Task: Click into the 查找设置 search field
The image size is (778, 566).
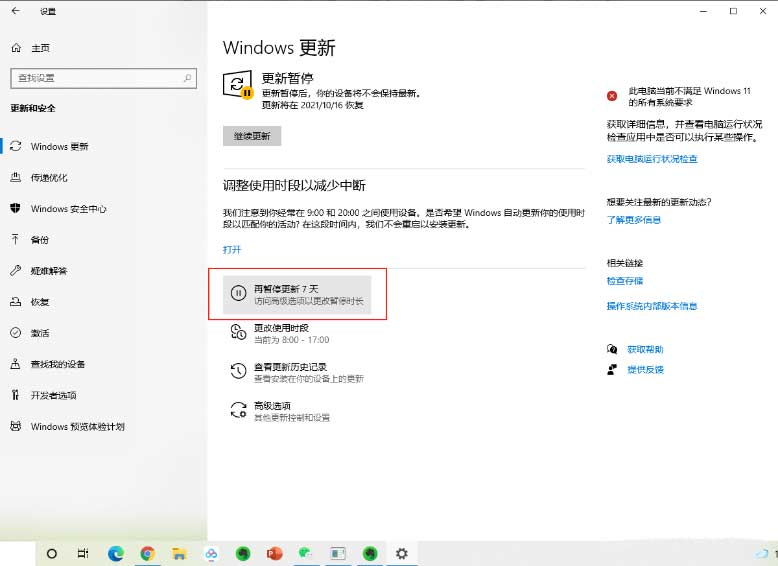Action: 103,78
